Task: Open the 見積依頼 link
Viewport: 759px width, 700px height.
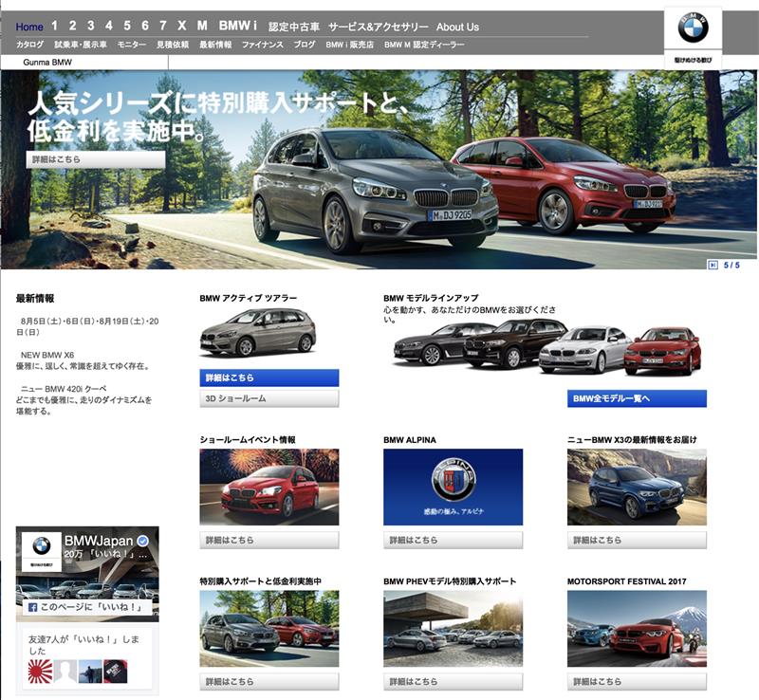Action: click(x=173, y=45)
